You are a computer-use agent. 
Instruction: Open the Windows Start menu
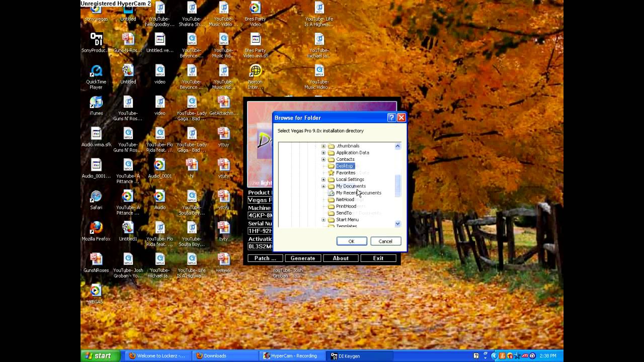[101, 355]
